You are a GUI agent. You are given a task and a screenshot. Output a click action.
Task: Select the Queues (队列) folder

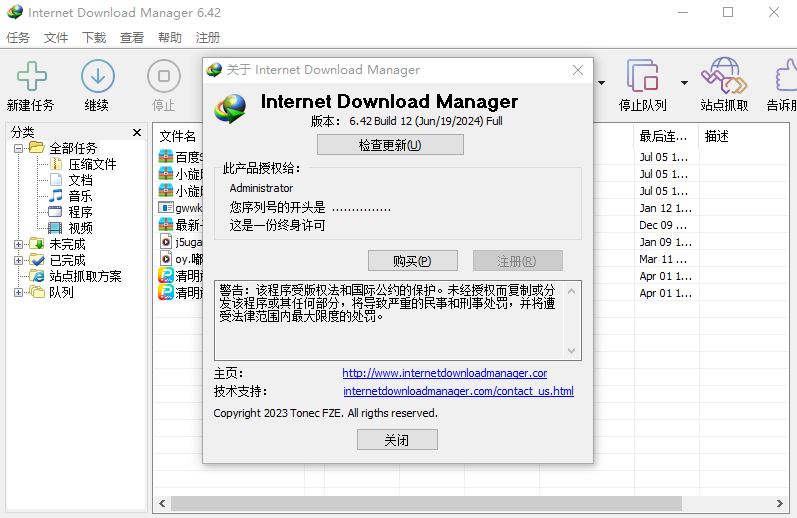click(61, 292)
